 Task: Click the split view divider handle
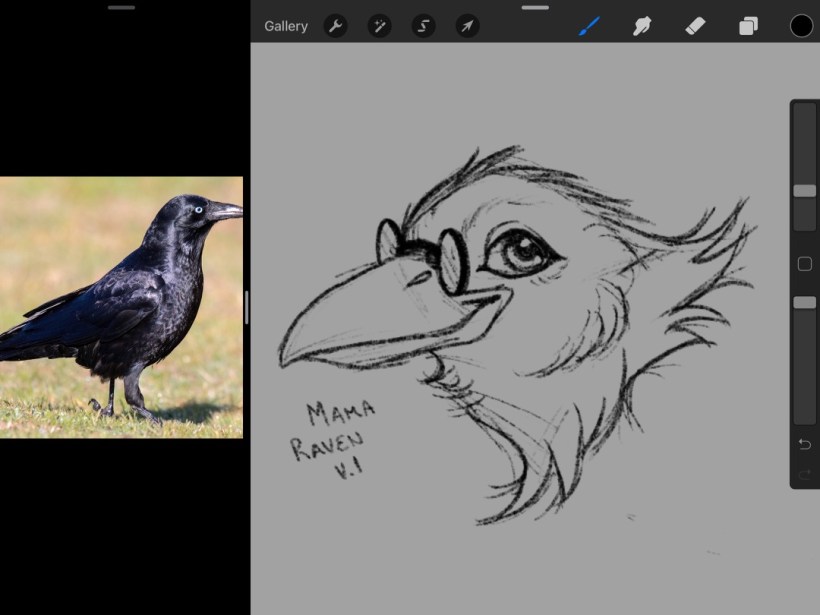pos(246,307)
